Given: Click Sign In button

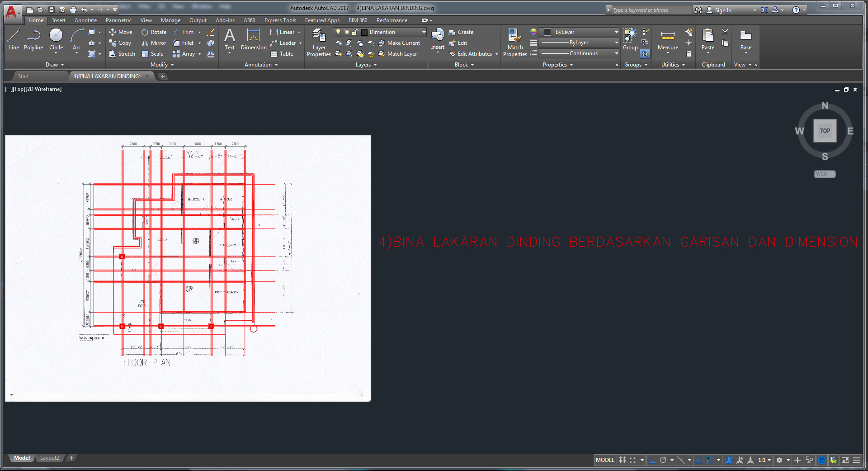Looking at the screenshot, I should (719, 10).
